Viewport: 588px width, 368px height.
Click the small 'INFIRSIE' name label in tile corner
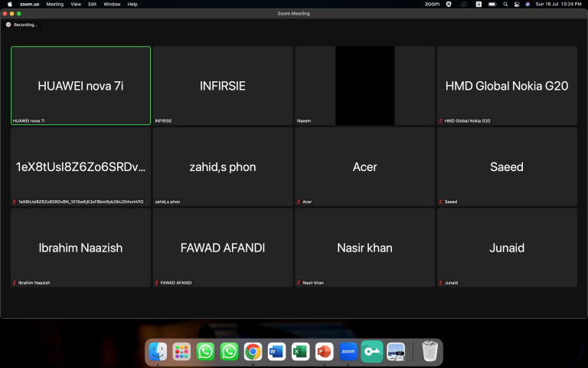[164, 121]
